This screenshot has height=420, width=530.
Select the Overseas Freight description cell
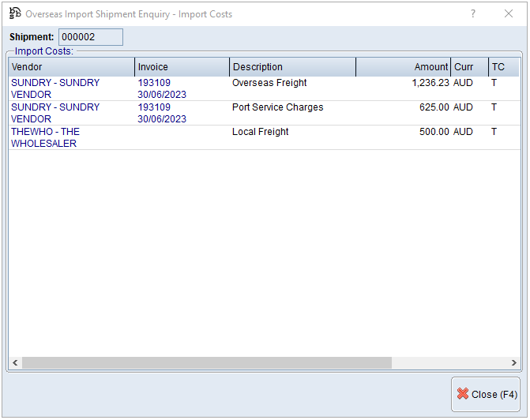(x=269, y=83)
